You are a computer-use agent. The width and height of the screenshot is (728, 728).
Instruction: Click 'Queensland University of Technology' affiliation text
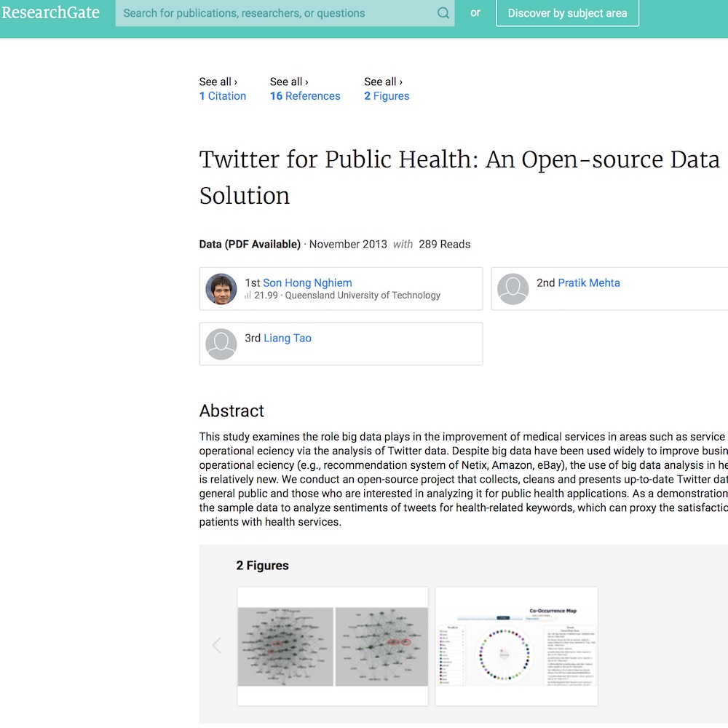point(363,296)
